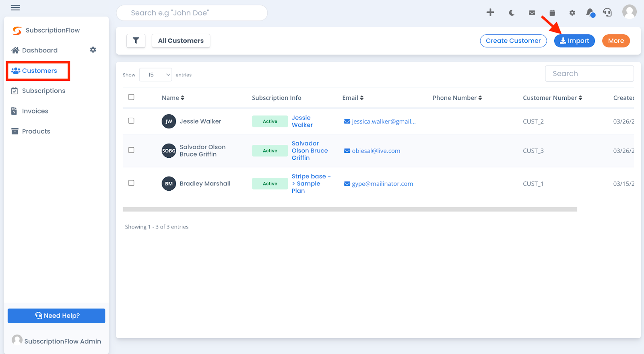Check the Salvador Olson row checkbox
This screenshot has height=354, width=644.
click(131, 150)
